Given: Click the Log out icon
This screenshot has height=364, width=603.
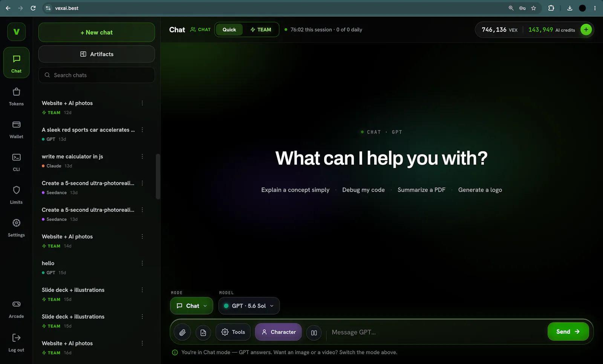Looking at the screenshot, I should click(16, 338).
